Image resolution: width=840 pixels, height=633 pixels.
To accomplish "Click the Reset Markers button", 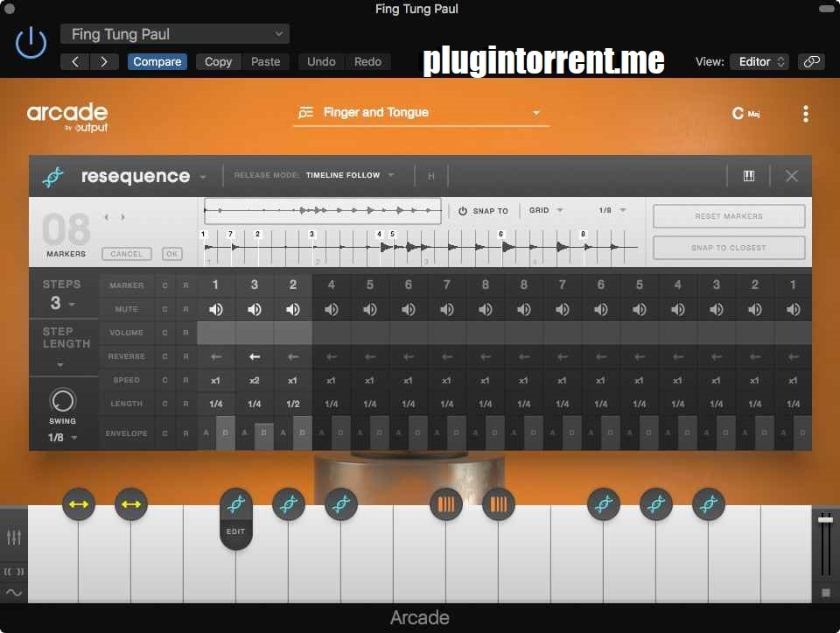I will click(729, 216).
